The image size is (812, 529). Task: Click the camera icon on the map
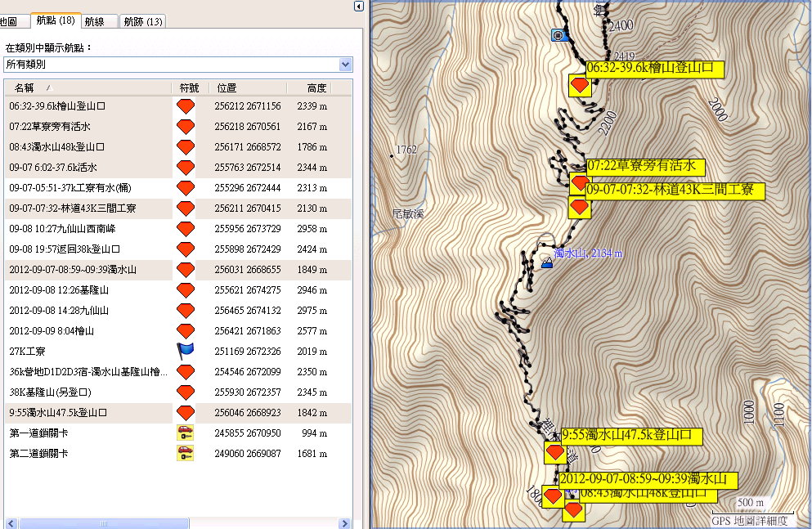(x=559, y=34)
